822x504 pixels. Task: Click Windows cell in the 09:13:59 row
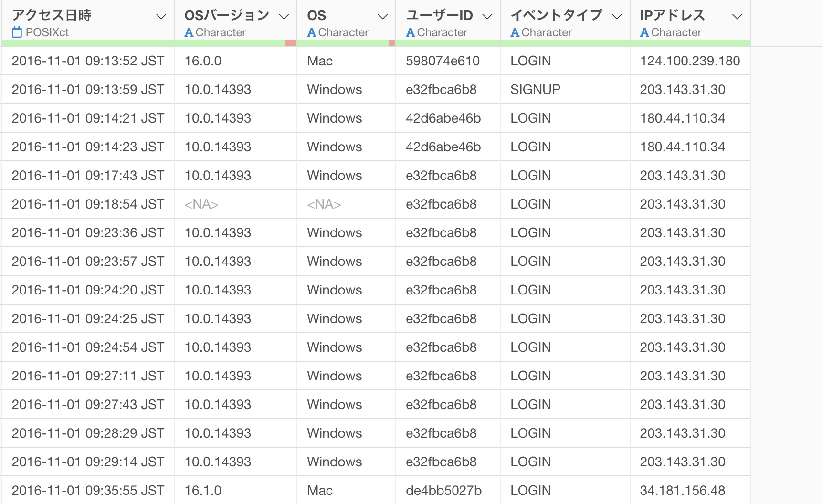click(x=347, y=89)
